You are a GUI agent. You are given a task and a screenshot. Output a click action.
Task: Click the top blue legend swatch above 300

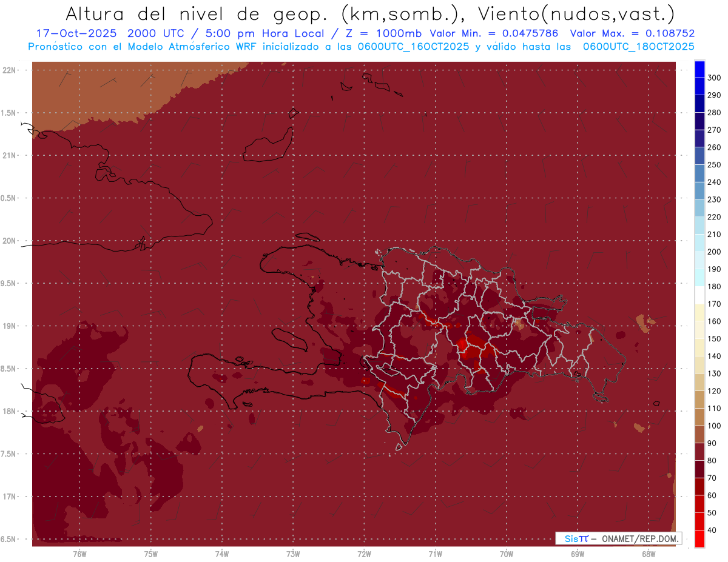(699, 69)
